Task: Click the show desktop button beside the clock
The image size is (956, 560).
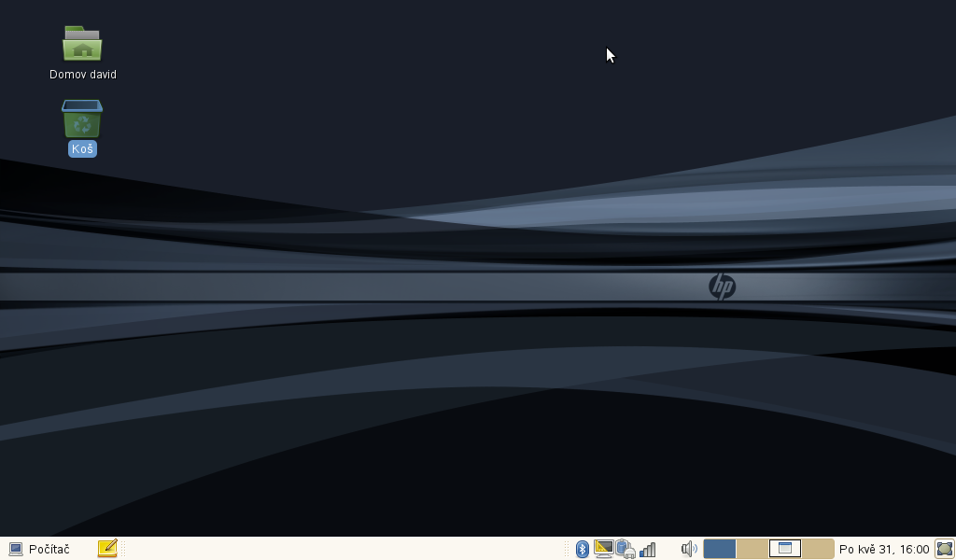Action: tap(945, 549)
